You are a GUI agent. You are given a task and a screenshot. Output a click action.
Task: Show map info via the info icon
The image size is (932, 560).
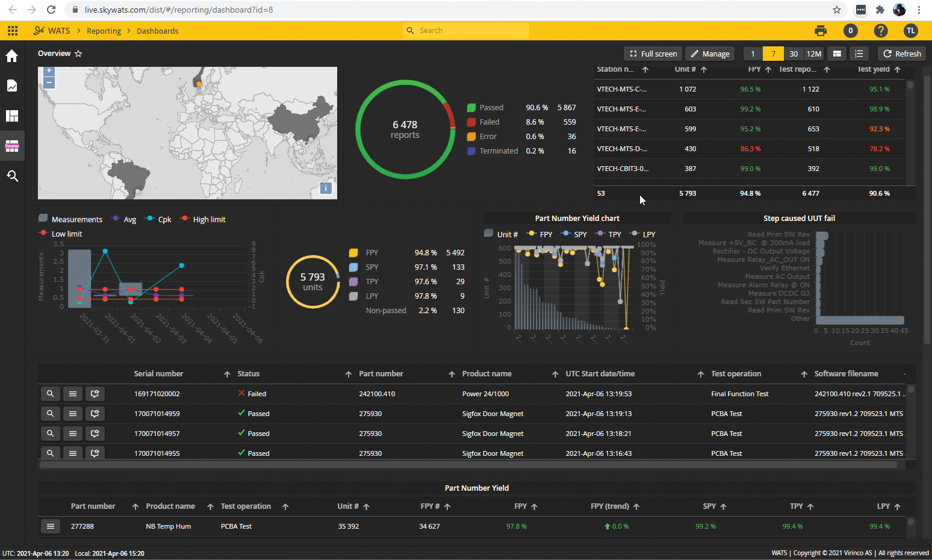pyautogui.click(x=326, y=188)
